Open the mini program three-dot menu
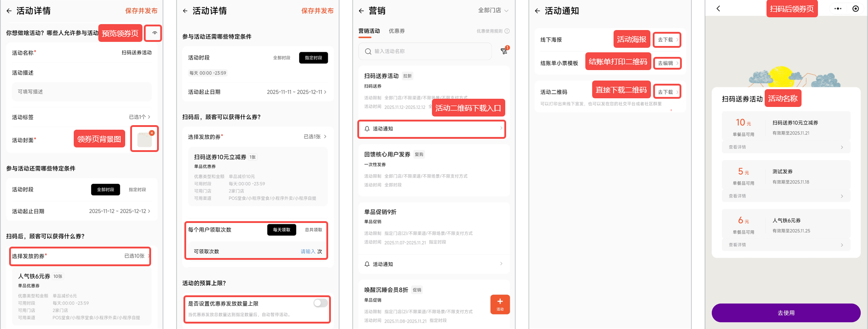 click(838, 9)
